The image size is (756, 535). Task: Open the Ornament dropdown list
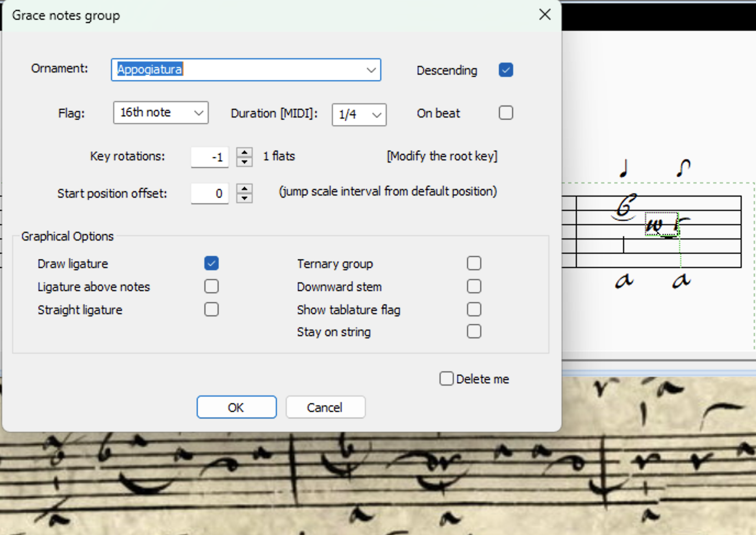tap(371, 70)
